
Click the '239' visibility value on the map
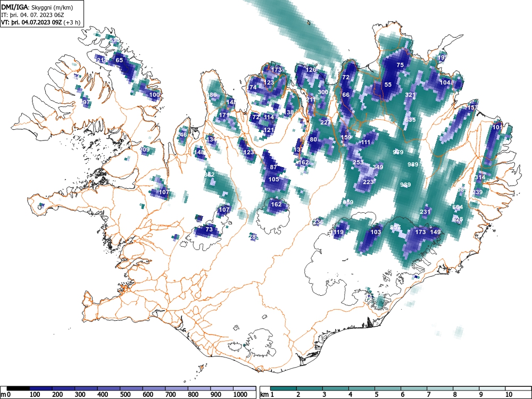click(477, 192)
